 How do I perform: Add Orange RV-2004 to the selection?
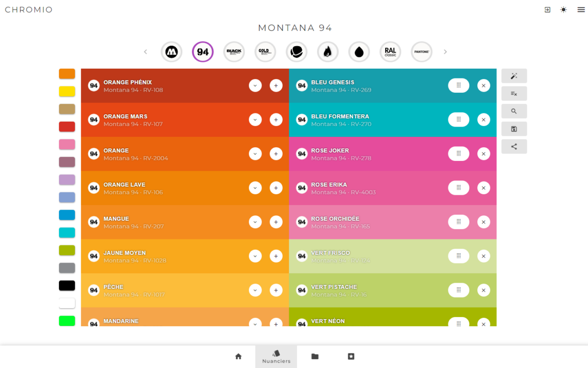[x=276, y=154]
